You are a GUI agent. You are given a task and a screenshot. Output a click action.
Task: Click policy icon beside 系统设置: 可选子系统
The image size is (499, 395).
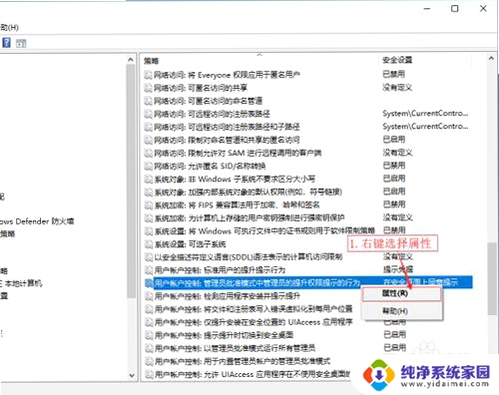coord(148,244)
